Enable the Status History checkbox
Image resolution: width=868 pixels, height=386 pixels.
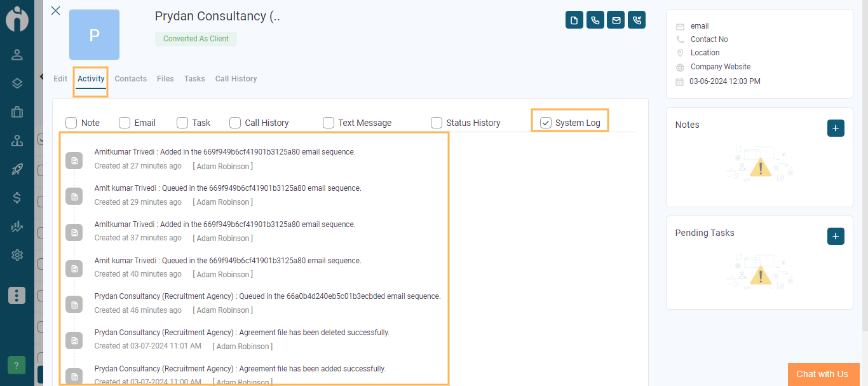pos(437,123)
